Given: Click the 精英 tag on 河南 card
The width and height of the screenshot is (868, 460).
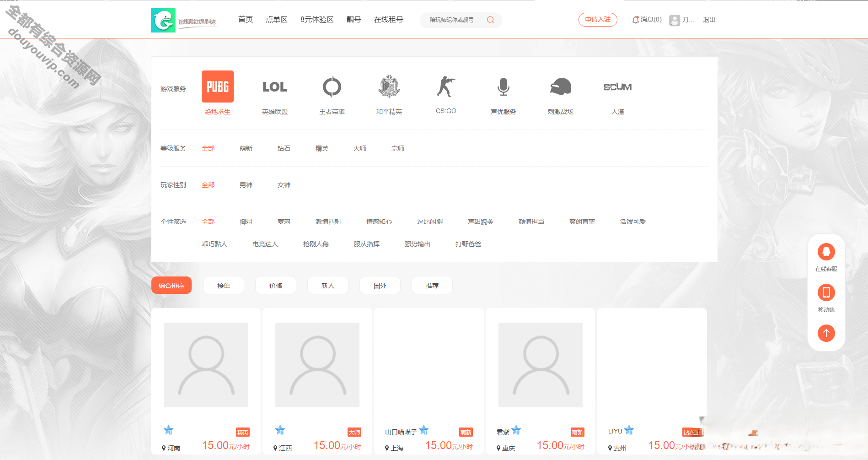Looking at the screenshot, I should pos(243,432).
